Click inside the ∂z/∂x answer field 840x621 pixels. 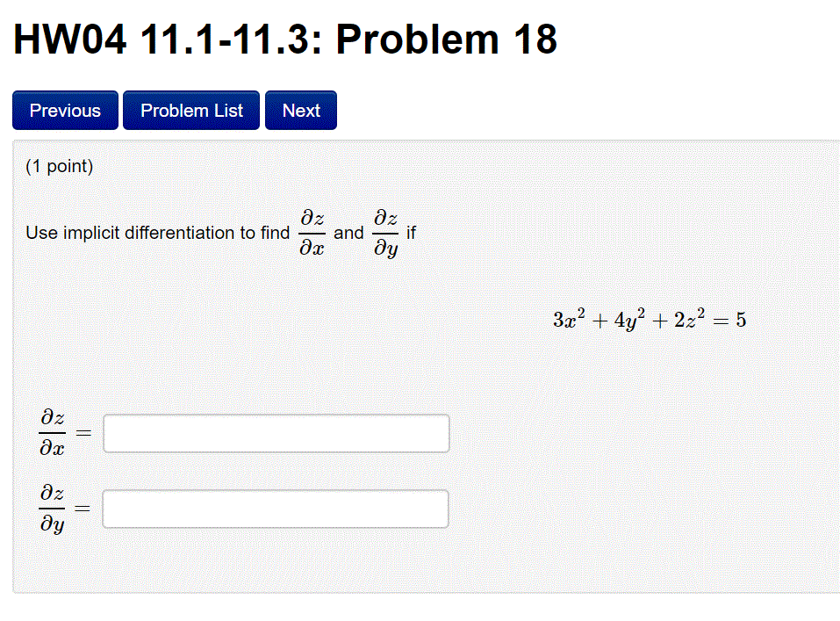pyautogui.click(x=275, y=432)
